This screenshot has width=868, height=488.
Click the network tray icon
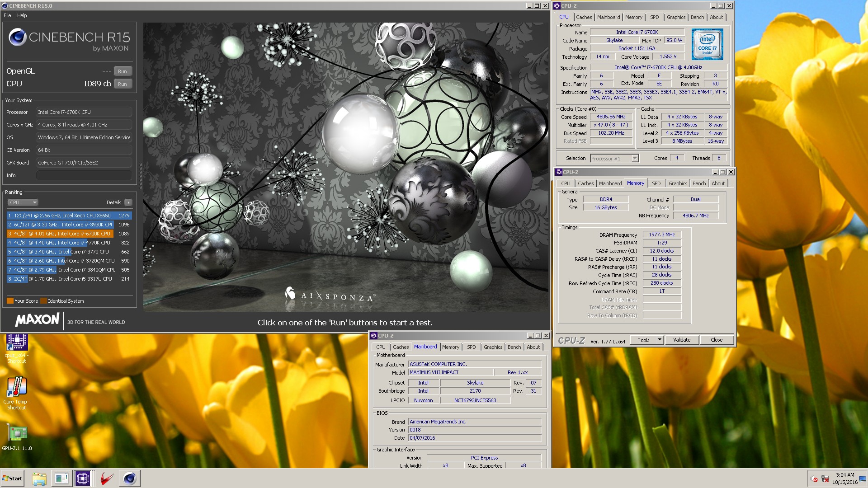click(825, 479)
